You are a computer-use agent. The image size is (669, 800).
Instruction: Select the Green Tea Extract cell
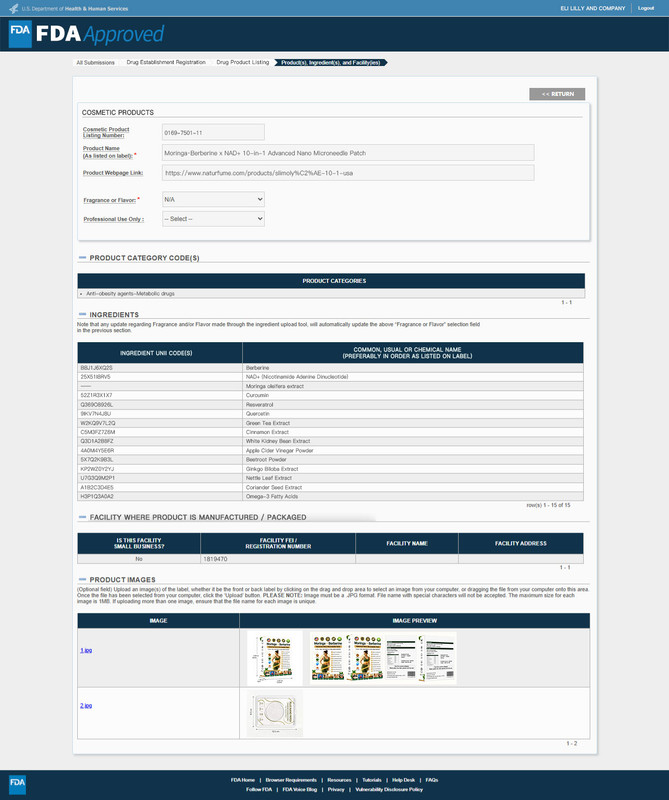click(413, 423)
